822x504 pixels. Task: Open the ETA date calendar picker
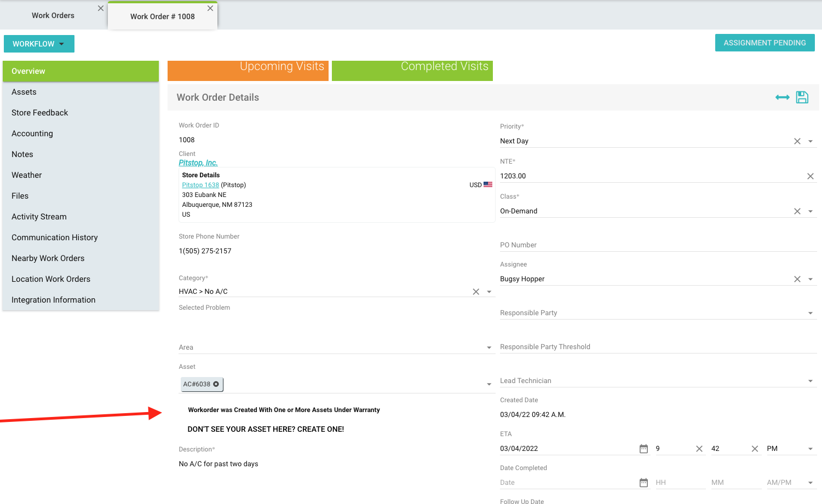pos(643,449)
